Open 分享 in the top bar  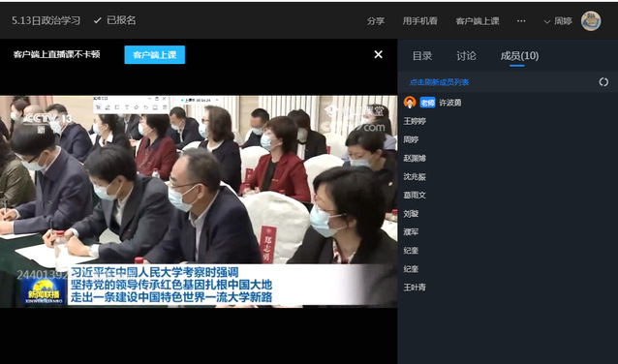click(376, 21)
